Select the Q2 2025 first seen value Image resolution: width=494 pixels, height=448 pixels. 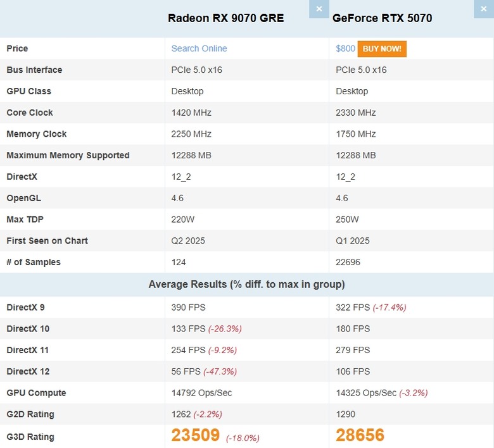pos(188,241)
